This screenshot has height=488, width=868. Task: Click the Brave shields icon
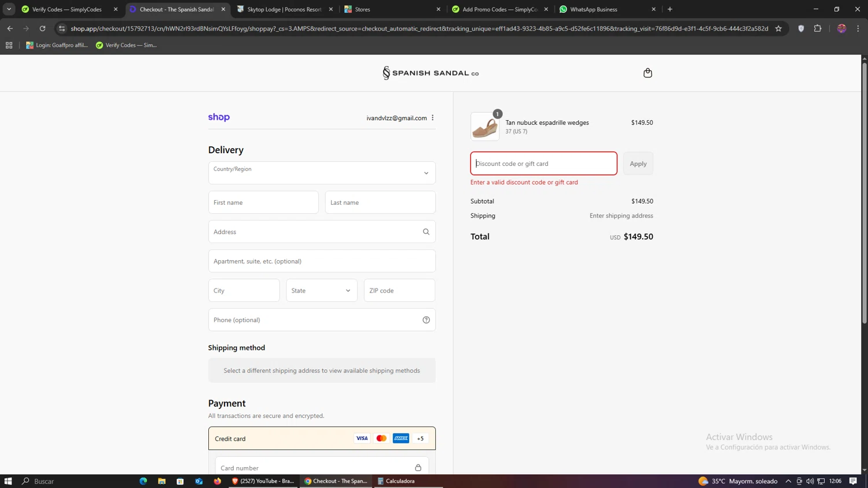coord(801,28)
